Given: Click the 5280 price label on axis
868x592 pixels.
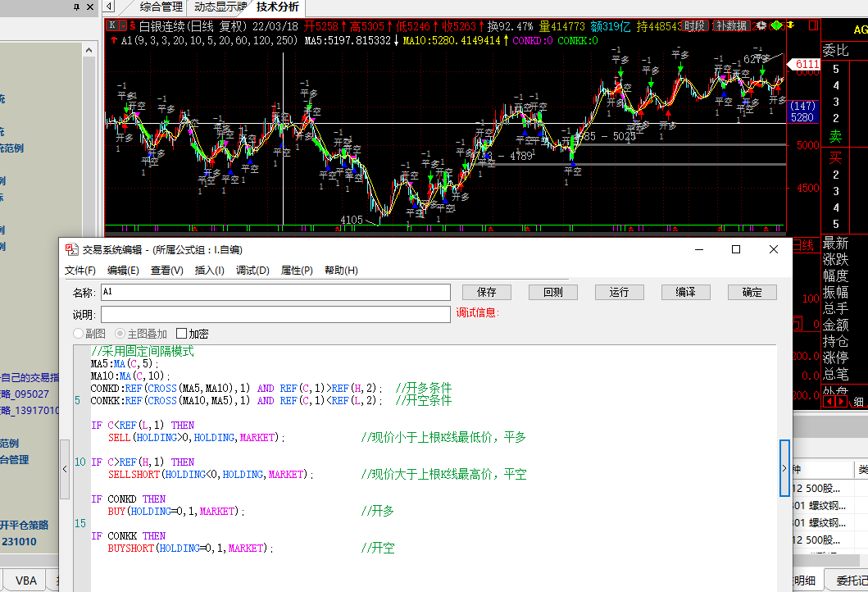Looking at the screenshot, I should point(802,117).
